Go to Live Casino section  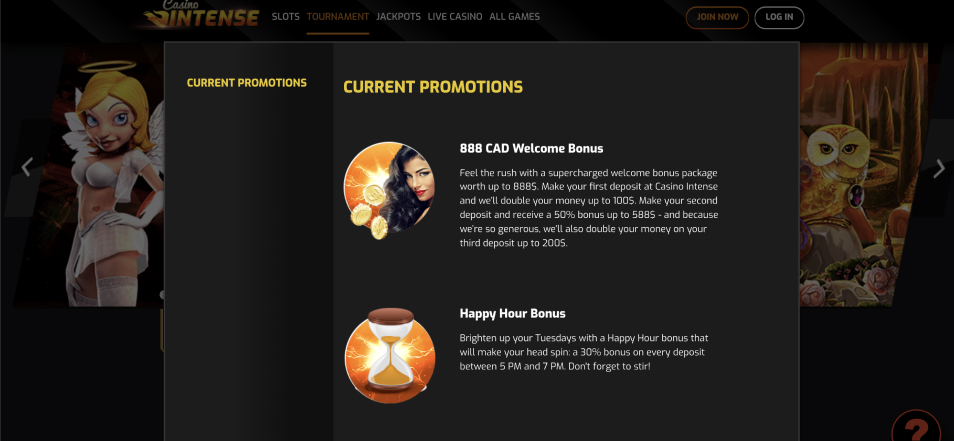pyautogui.click(x=455, y=17)
